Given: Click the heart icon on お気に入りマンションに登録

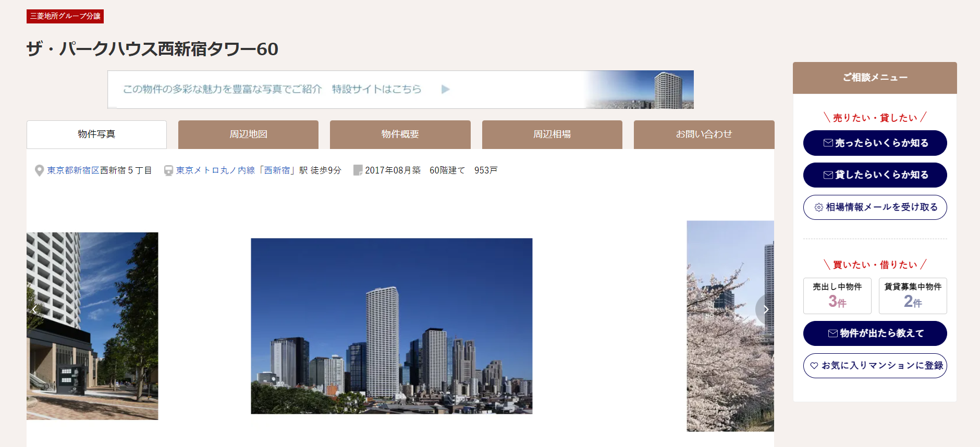Looking at the screenshot, I should click(x=814, y=366).
